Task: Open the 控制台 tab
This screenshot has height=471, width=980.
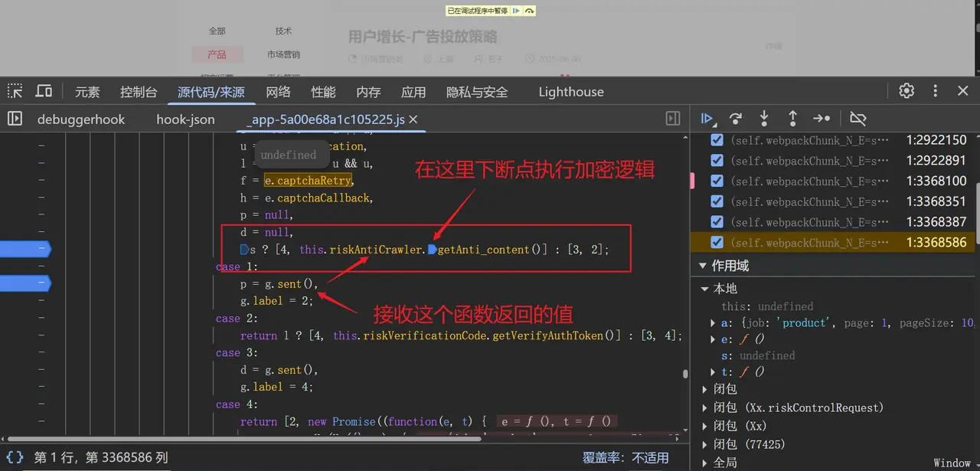Action: click(x=139, y=92)
